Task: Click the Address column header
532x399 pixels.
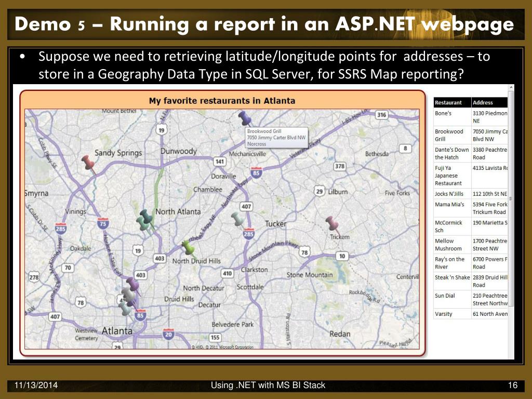Action: (x=489, y=102)
